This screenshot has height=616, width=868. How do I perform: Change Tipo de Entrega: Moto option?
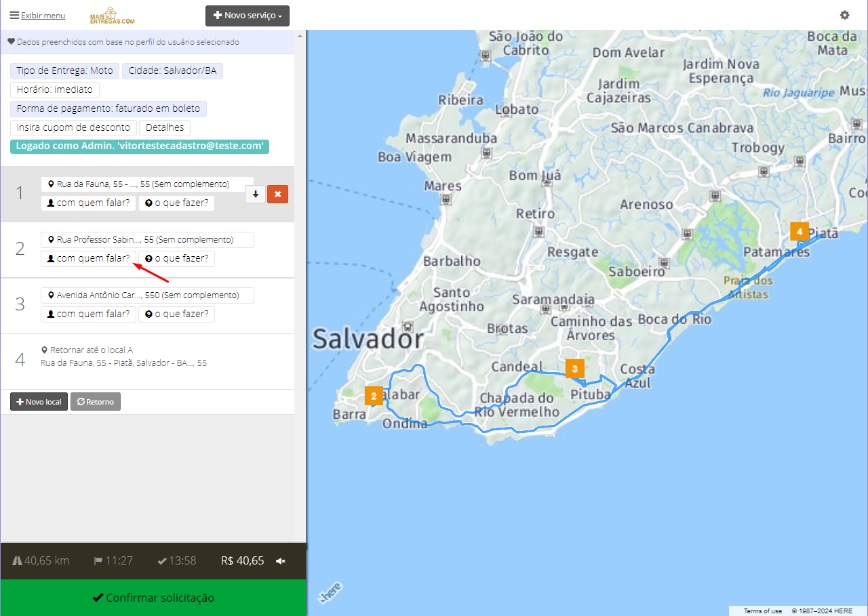(64, 71)
